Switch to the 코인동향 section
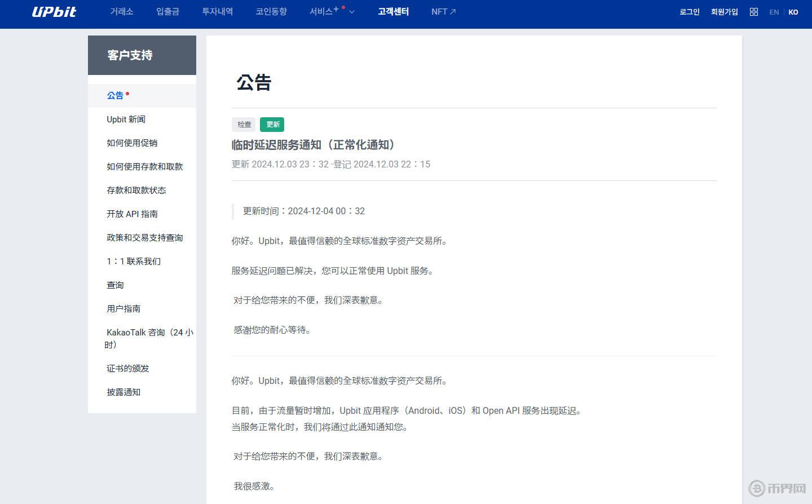Viewport: 812px width, 504px height. pyautogui.click(x=271, y=11)
